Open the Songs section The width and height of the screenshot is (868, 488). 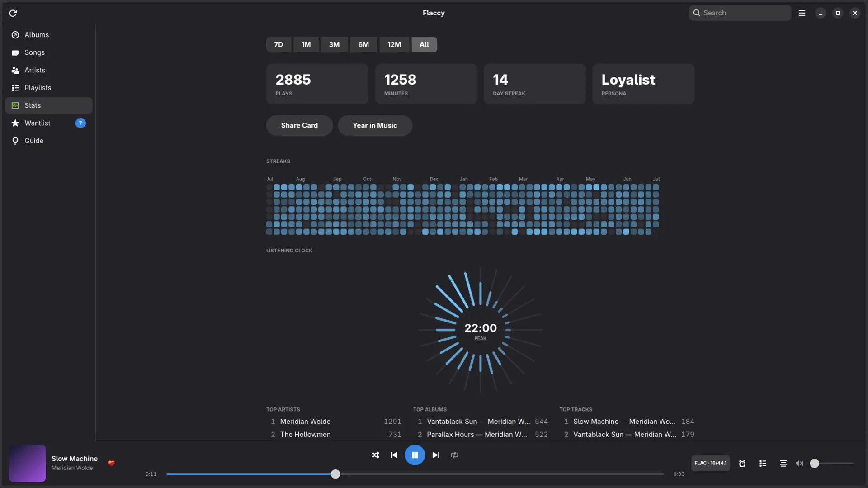(x=48, y=52)
